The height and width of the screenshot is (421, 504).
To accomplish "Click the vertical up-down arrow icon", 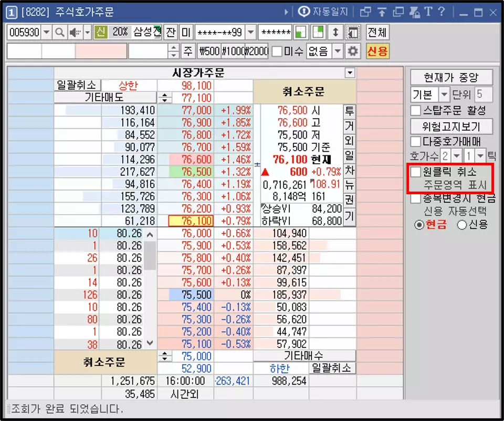I will (x=335, y=32).
